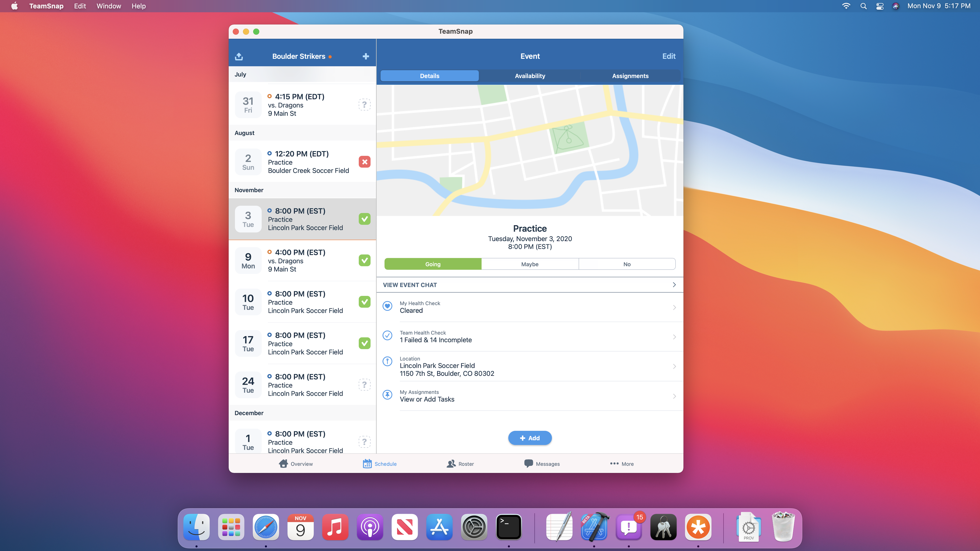The image size is (980, 551).
Task: Launch Safari from the dock
Action: 265,527
